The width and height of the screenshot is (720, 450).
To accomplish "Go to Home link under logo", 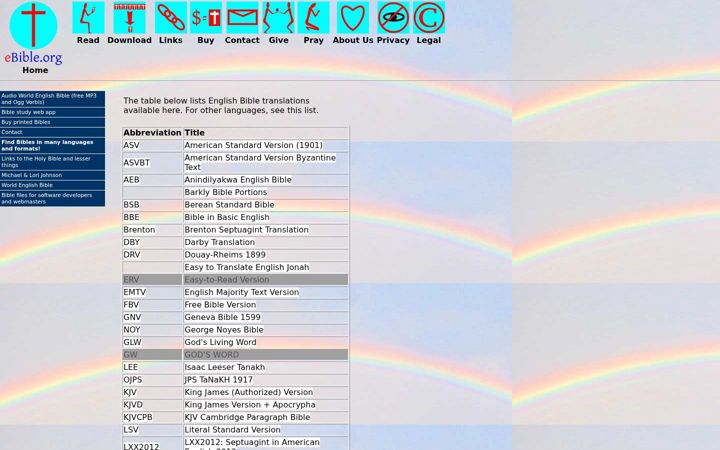I will 35,70.
